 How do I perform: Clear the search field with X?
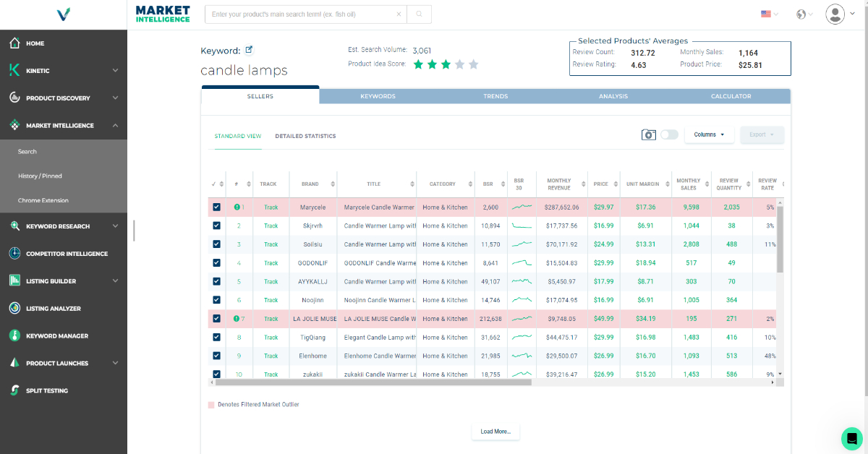pyautogui.click(x=399, y=14)
